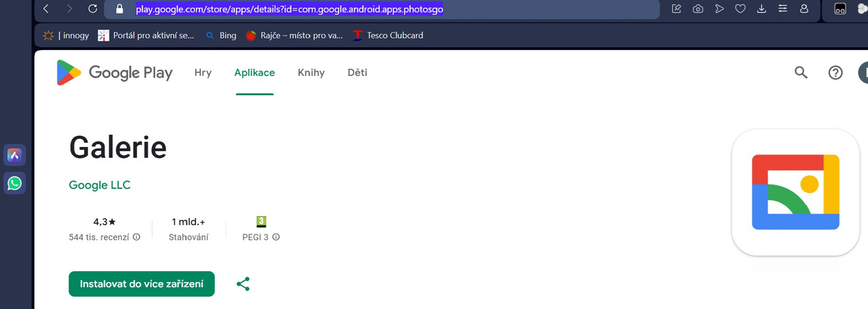The width and height of the screenshot is (868, 309).
Task: Open downloads with the download arrow icon
Action: (x=762, y=9)
